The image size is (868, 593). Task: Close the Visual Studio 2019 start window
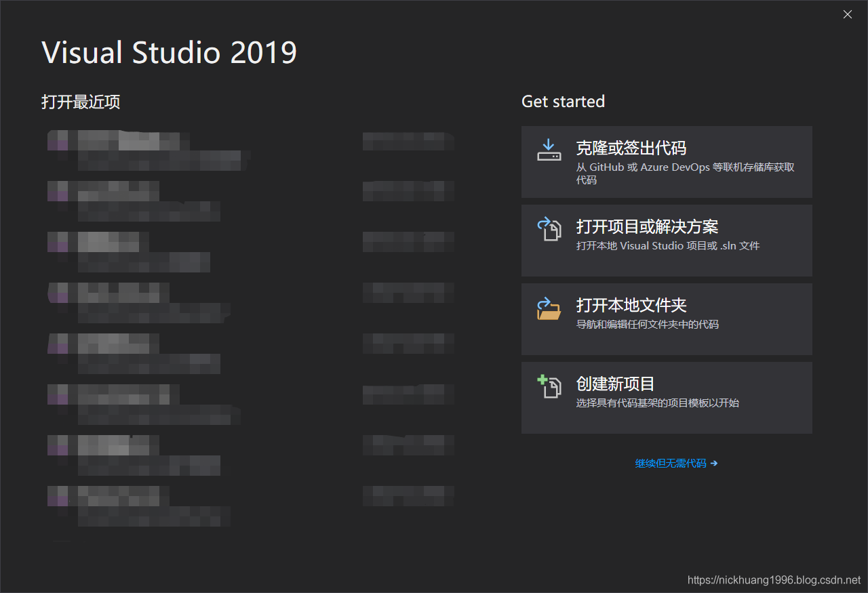(x=848, y=14)
